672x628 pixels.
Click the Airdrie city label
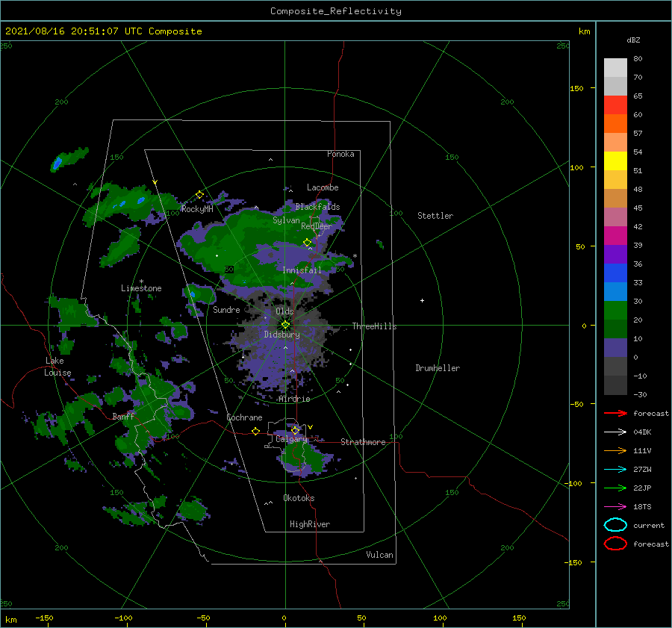point(294,399)
